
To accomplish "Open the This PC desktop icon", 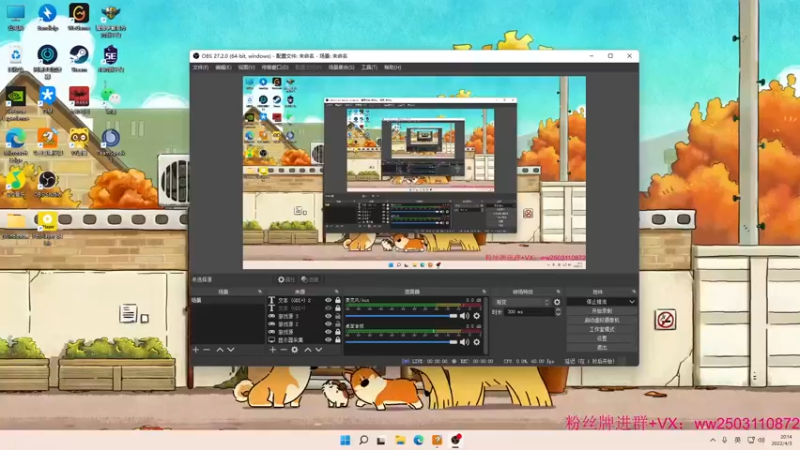I will (15, 16).
